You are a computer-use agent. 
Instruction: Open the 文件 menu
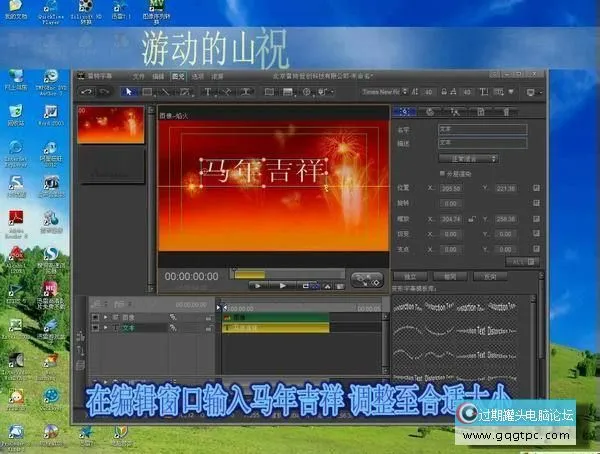coord(139,76)
